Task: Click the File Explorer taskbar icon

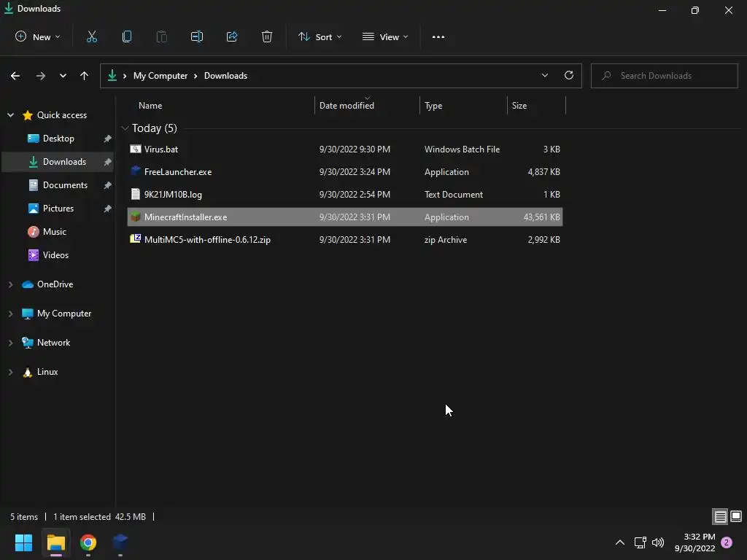Action: pyautogui.click(x=55, y=542)
